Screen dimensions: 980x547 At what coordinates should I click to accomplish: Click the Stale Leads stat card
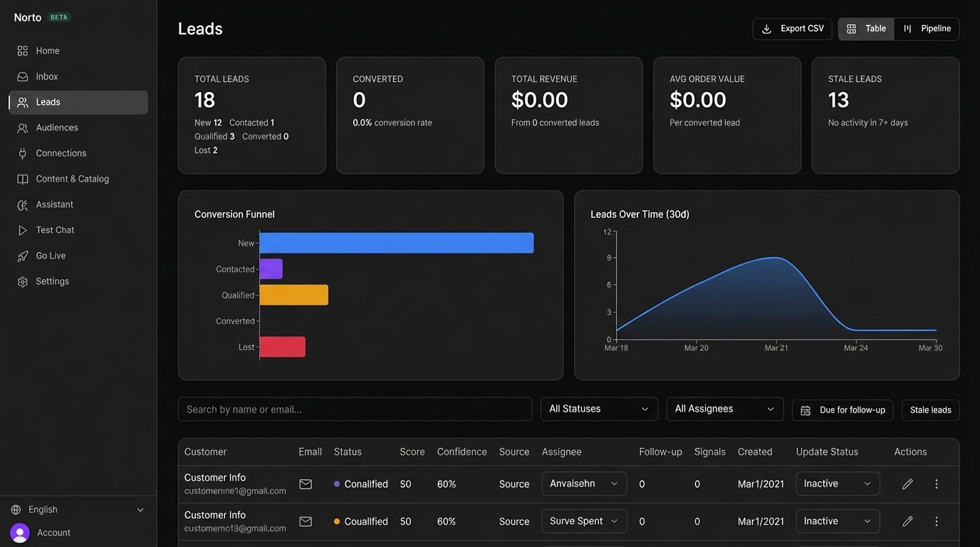click(x=885, y=115)
